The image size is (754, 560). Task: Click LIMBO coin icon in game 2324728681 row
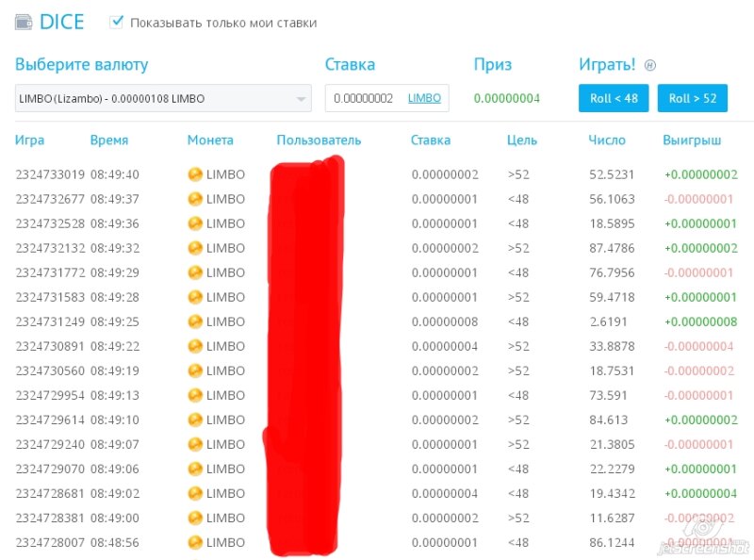pos(195,493)
